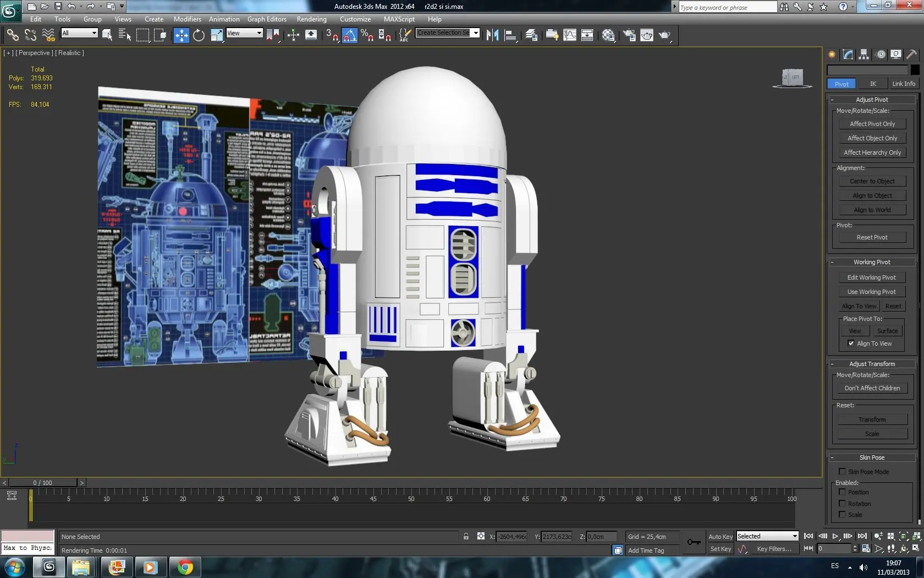Open the 3ds Max application menu button

10,10
